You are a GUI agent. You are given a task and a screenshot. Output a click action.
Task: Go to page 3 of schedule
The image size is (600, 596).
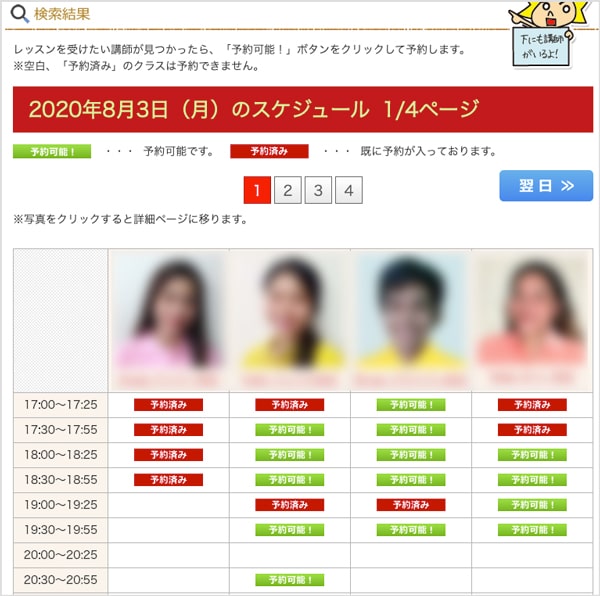(x=318, y=190)
